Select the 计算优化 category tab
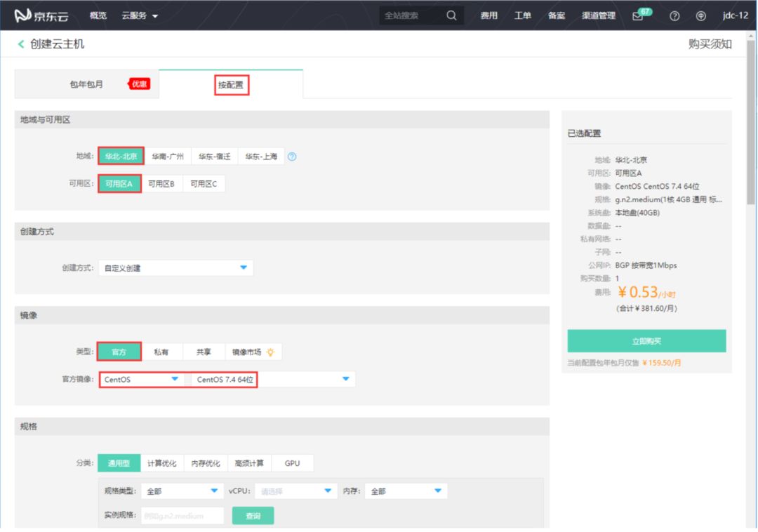Image resolution: width=758 pixels, height=532 pixels. coord(162,463)
